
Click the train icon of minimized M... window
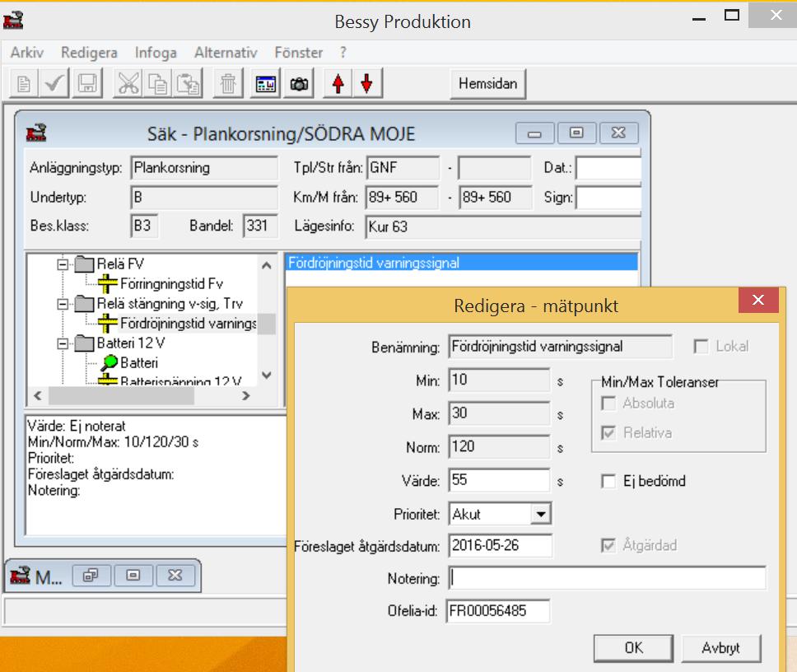(x=20, y=576)
